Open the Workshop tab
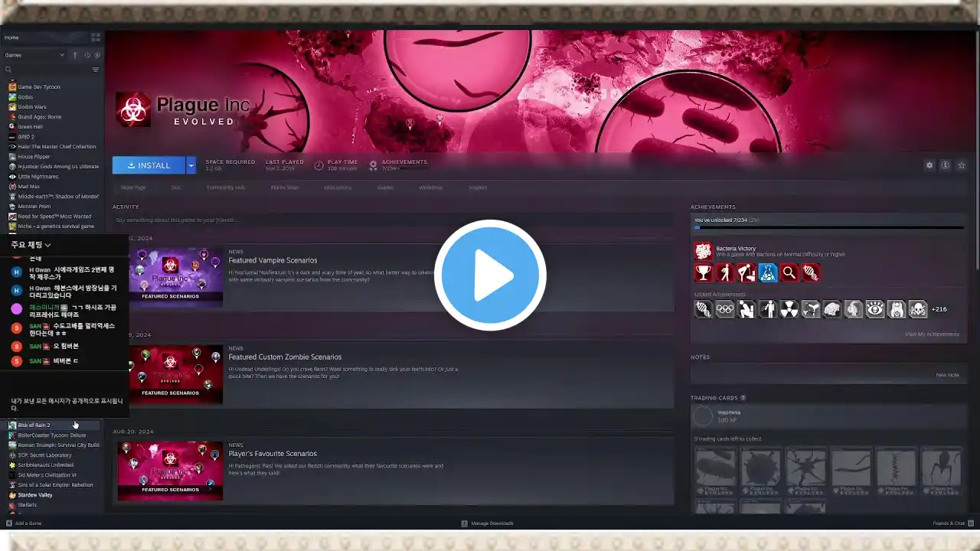 pos(430,187)
